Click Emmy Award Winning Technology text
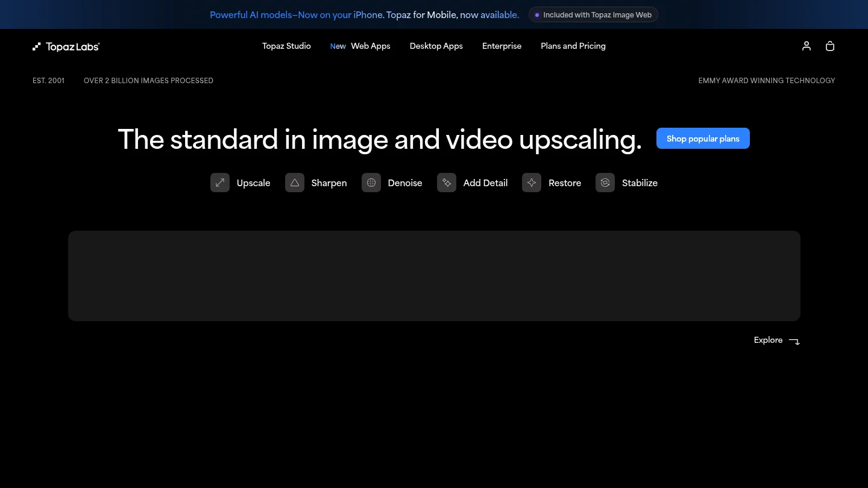Image resolution: width=868 pixels, height=488 pixels. click(767, 80)
